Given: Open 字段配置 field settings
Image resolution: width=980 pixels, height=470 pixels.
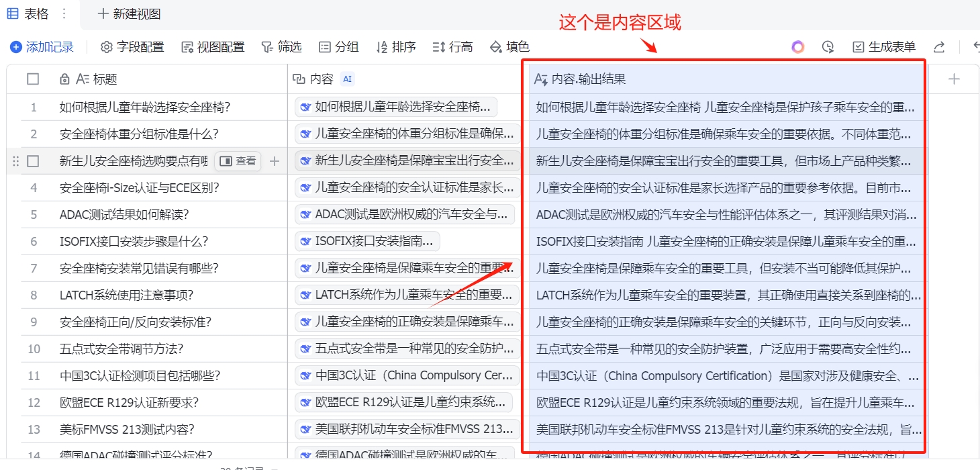Looking at the screenshot, I should coord(132,47).
